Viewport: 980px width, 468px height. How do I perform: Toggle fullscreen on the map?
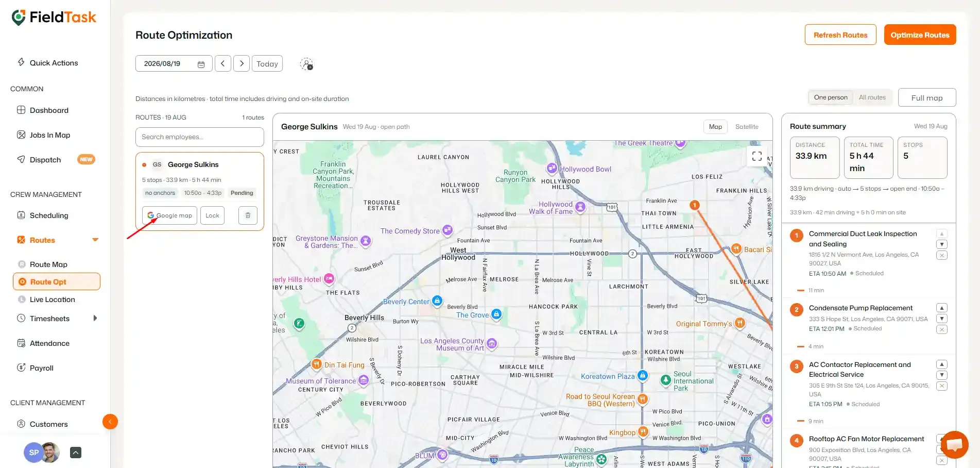click(757, 156)
